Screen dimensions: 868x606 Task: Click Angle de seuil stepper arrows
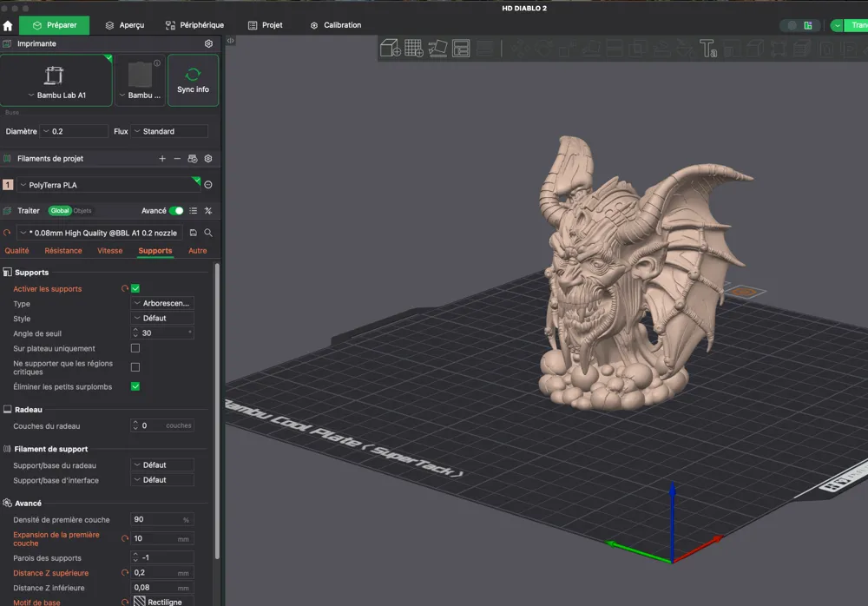(x=135, y=333)
